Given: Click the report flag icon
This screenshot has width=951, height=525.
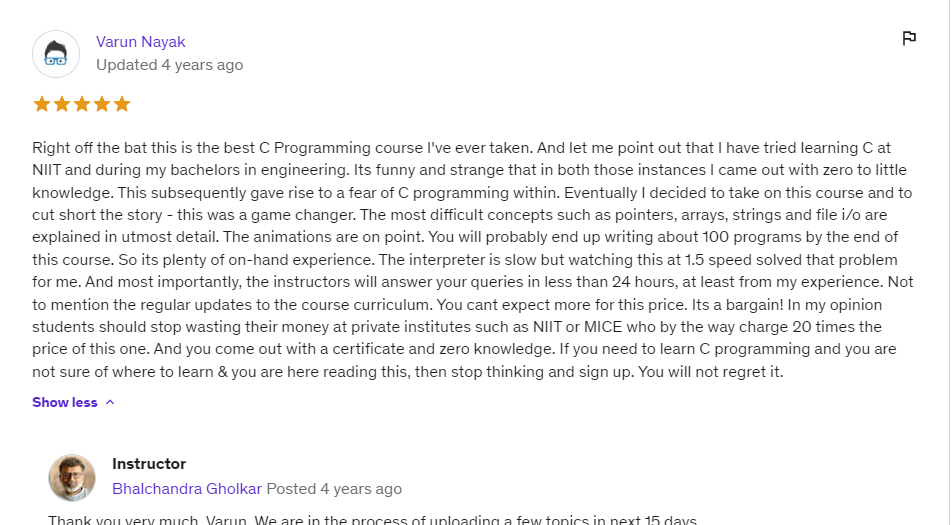Looking at the screenshot, I should pyautogui.click(x=909, y=38).
